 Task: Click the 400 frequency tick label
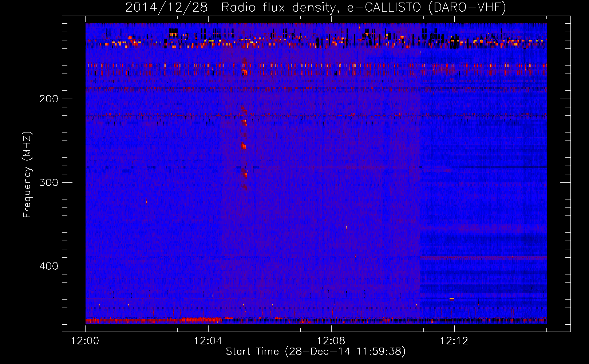click(x=49, y=266)
